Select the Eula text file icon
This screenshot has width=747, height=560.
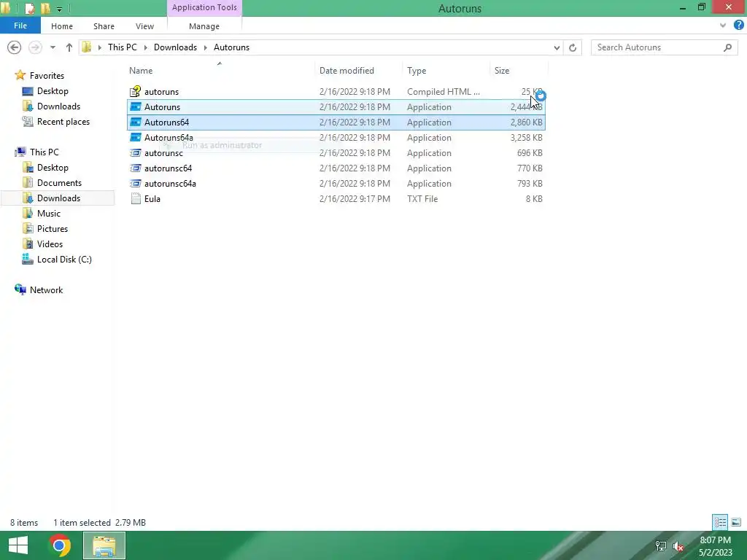coord(136,198)
